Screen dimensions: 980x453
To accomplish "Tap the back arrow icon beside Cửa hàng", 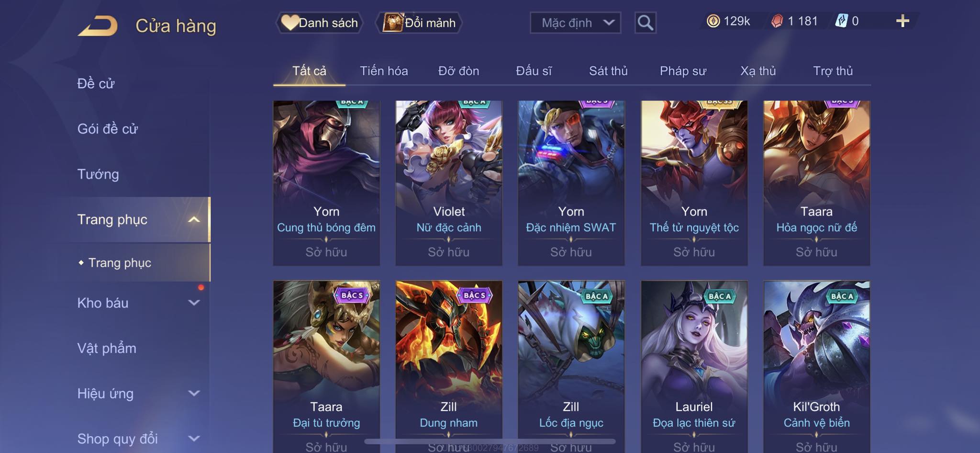I will (x=98, y=25).
